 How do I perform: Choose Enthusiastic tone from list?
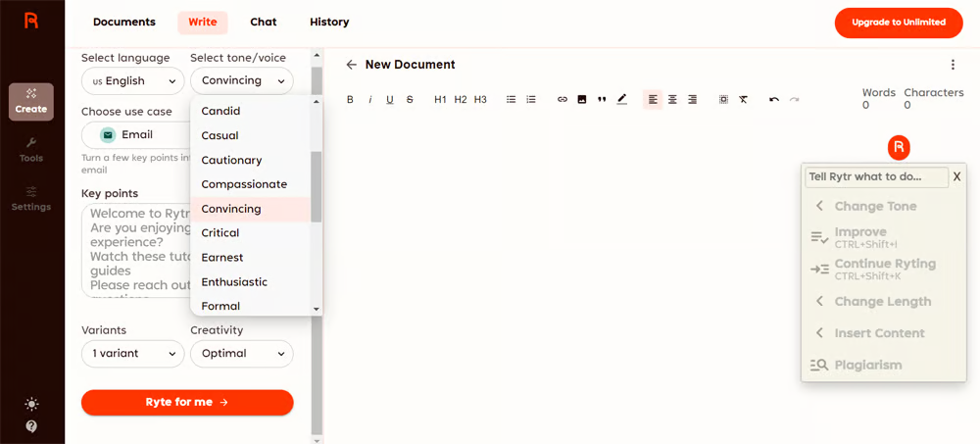tap(251, 282)
